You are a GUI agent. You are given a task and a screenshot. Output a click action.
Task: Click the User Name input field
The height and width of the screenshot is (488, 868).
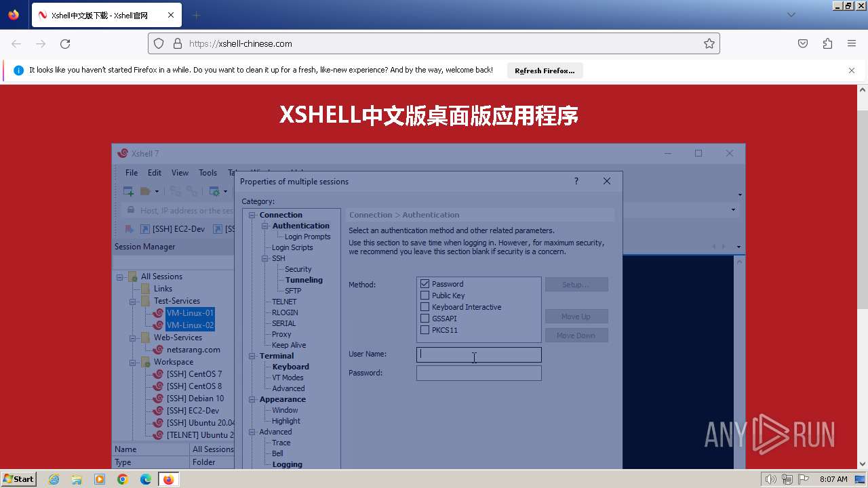coord(479,354)
